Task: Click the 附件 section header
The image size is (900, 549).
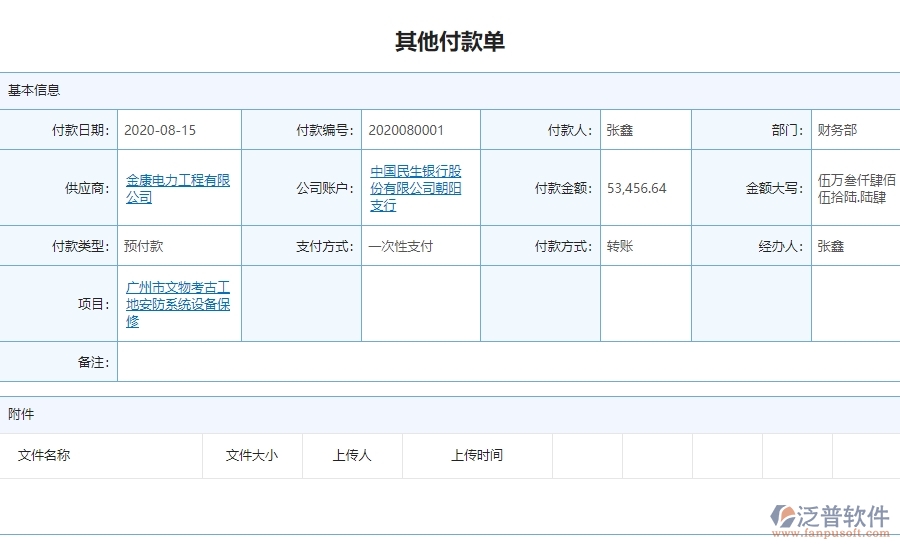Action: [21, 414]
